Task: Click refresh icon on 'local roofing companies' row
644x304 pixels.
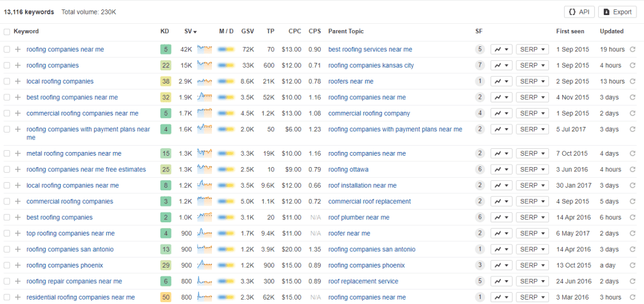Action: point(633,81)
